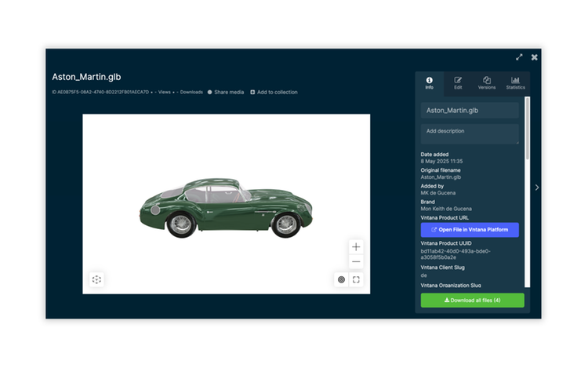588x368 pixels.
Task: Zoom out on the 3D model
Action: pos(356,261)
